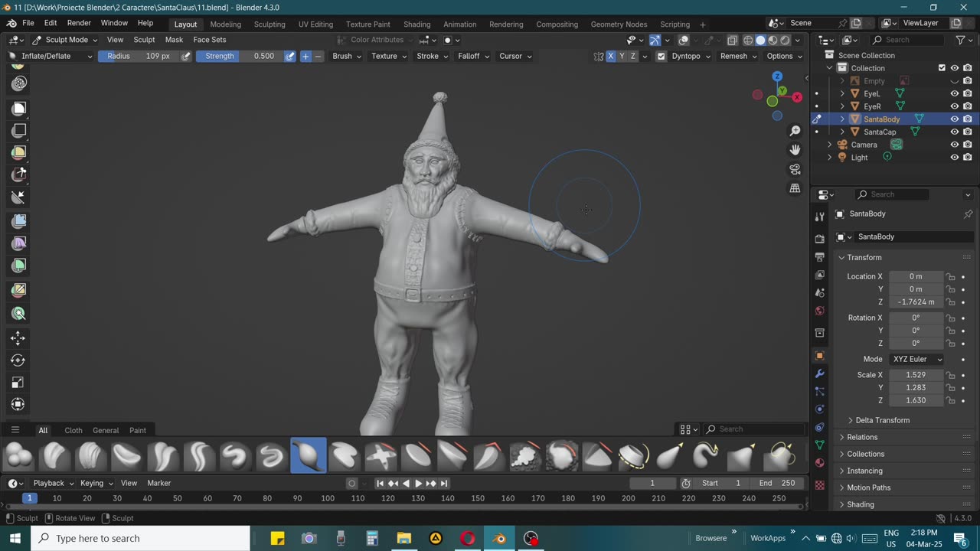Select the Blob sculpt brush

pos(18,456)
